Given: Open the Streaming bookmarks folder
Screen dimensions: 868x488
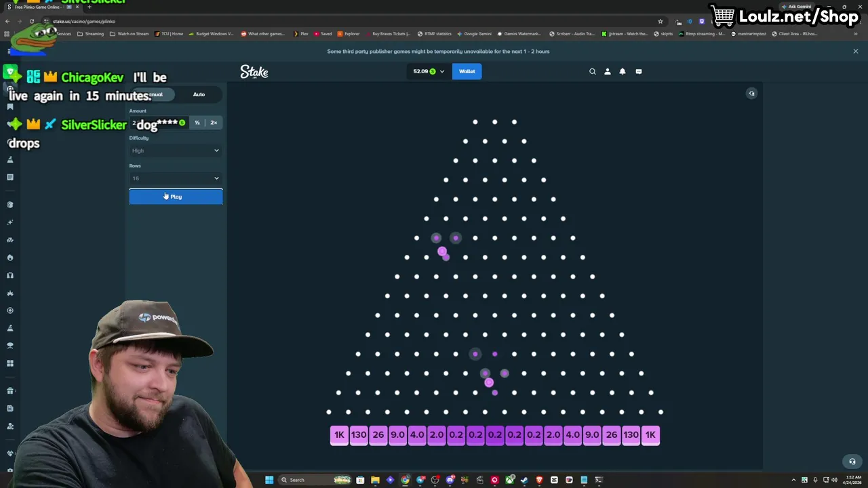Looking at the screenshot, I should click(91, 33).
